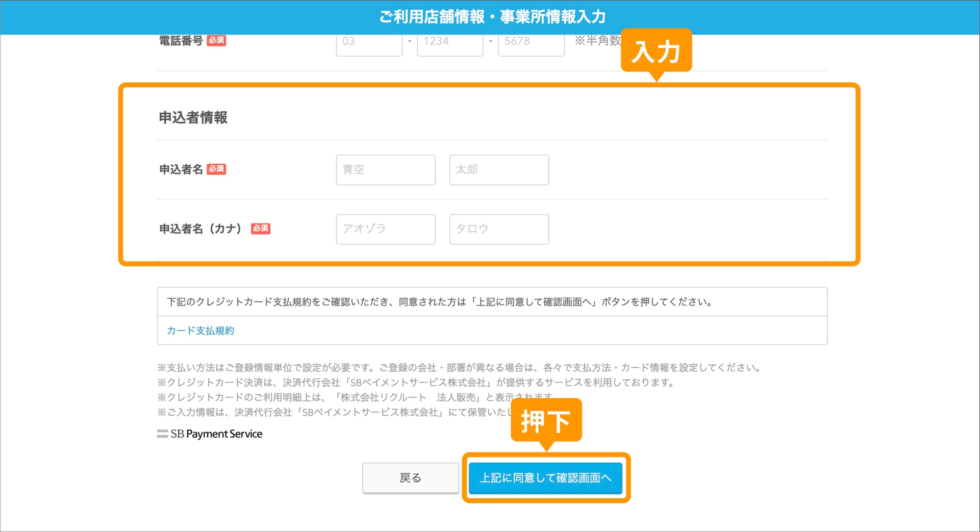The image size is (980, 532).
Task: Click the 必須 badge beside 申込者名（カナ）
Action: 260,229
